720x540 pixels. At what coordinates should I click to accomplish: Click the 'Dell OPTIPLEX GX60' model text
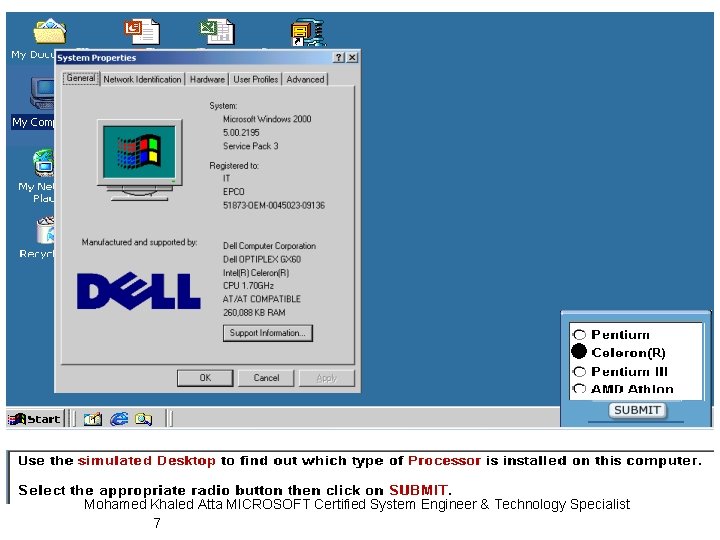click(262, 259)
